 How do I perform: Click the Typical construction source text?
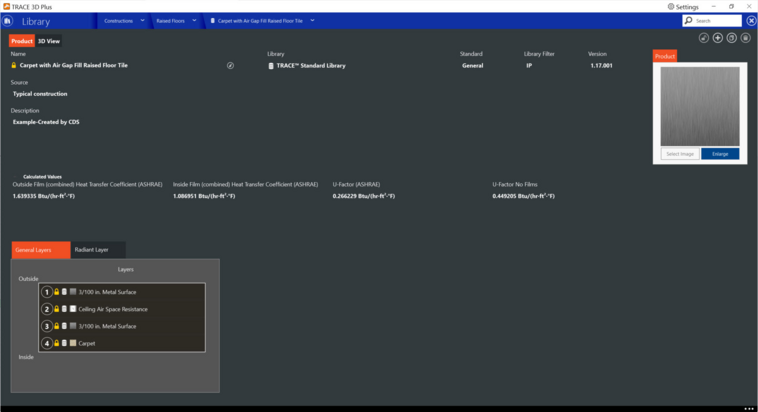tap(40, 94)
